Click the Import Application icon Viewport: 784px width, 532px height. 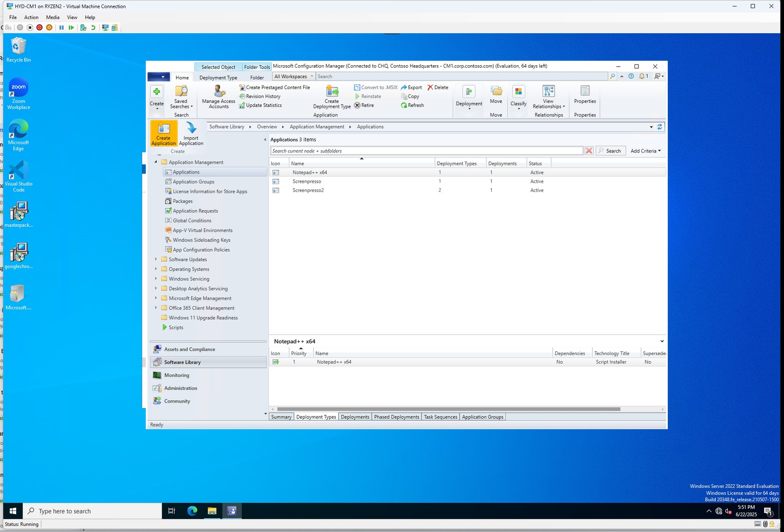tap(191, 134)
